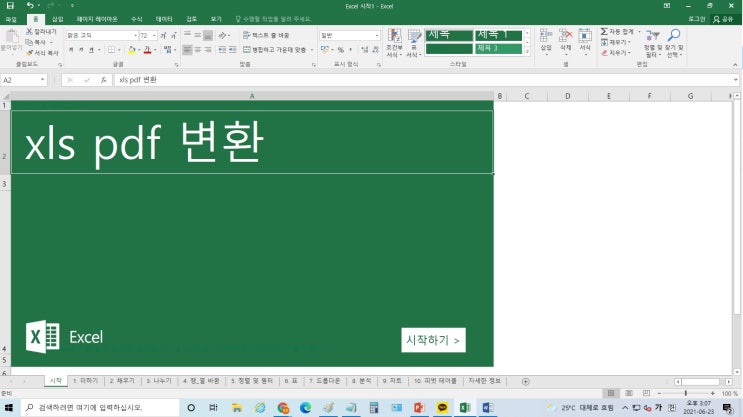Screen dimensions: 743x417
Task: Open the 파일 File tab
Action: (x=11, y=19)
